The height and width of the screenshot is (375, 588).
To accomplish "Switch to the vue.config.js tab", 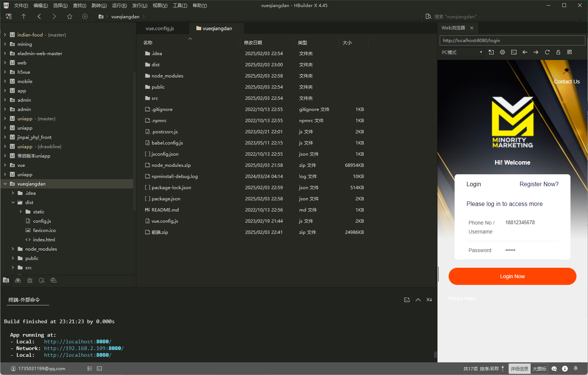I will coord(160,28).
